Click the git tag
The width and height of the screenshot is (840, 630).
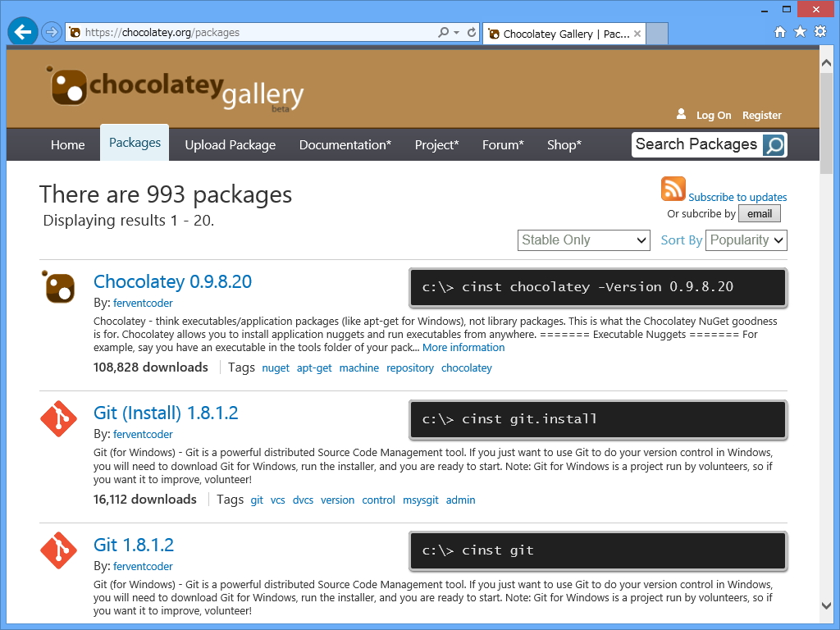pyautogui.click(x=257, y=500)
